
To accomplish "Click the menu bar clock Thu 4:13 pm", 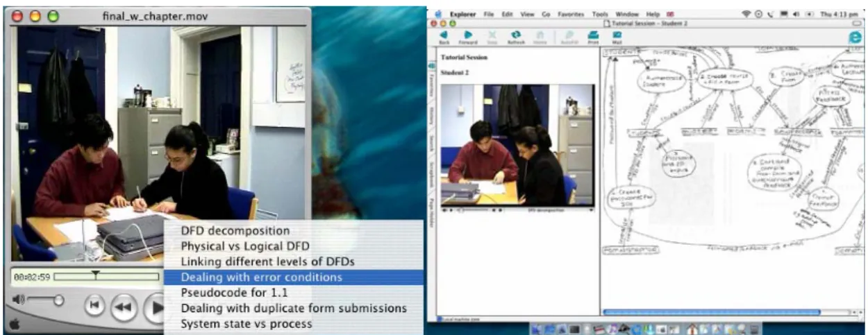I will [840, 14].
